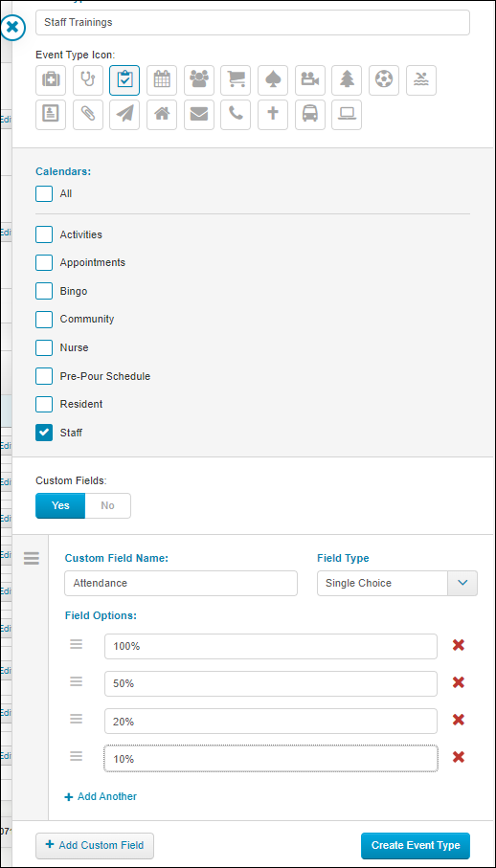Pick the telephone event type icon

(236, 115)
